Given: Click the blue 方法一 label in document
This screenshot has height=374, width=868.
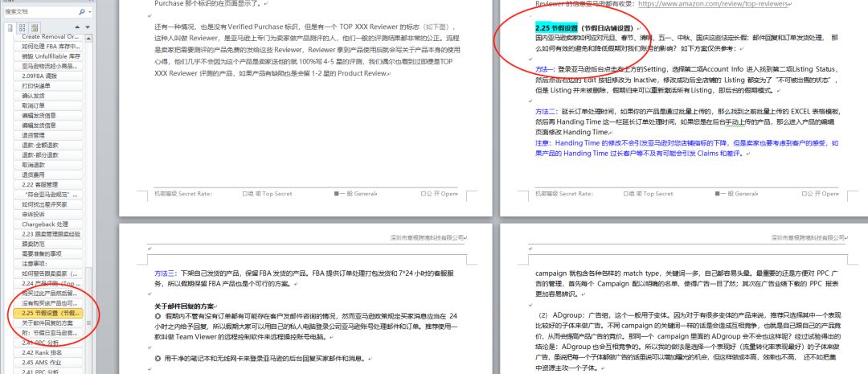Looking at the screenshot, I should coord(545,69).
